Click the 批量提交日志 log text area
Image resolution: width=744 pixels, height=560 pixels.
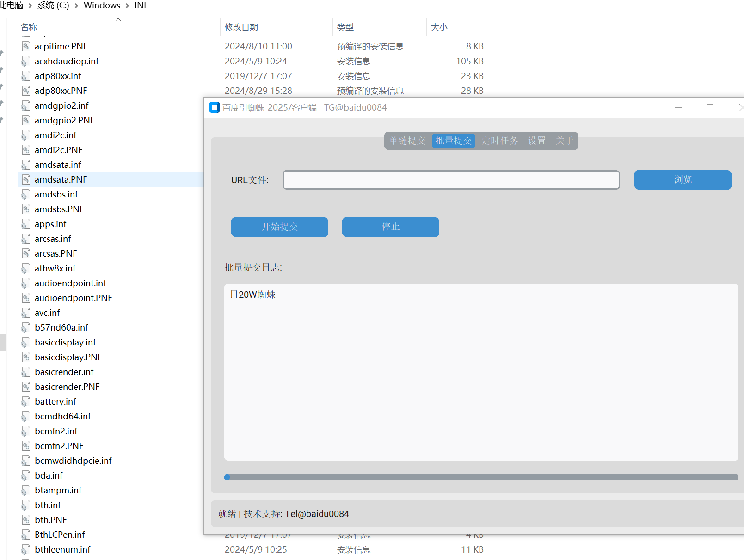pyautogui.click(x=481, y=372)
